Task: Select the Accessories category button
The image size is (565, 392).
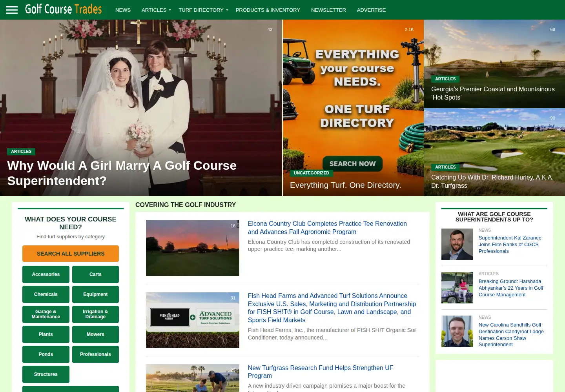Action: (46, 274)
